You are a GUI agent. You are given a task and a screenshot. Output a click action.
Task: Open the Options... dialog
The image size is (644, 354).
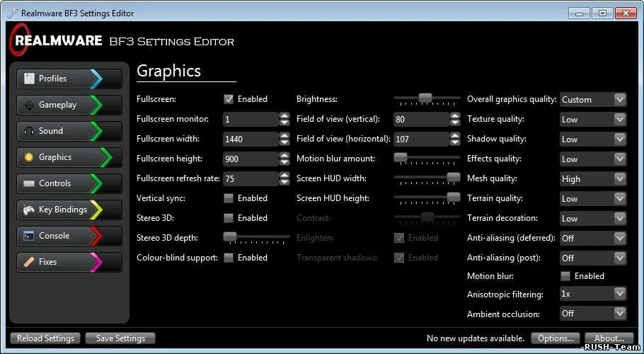[x=556, y=338]
